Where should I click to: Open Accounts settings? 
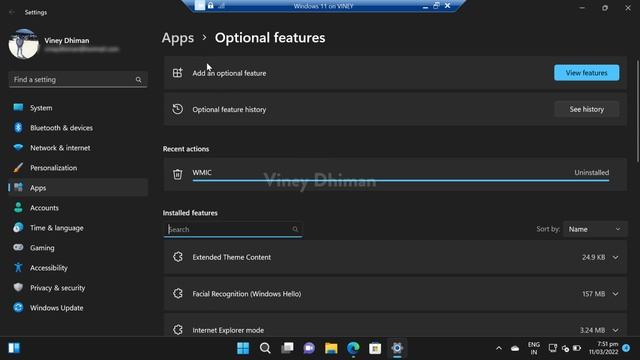pos(78,208)
